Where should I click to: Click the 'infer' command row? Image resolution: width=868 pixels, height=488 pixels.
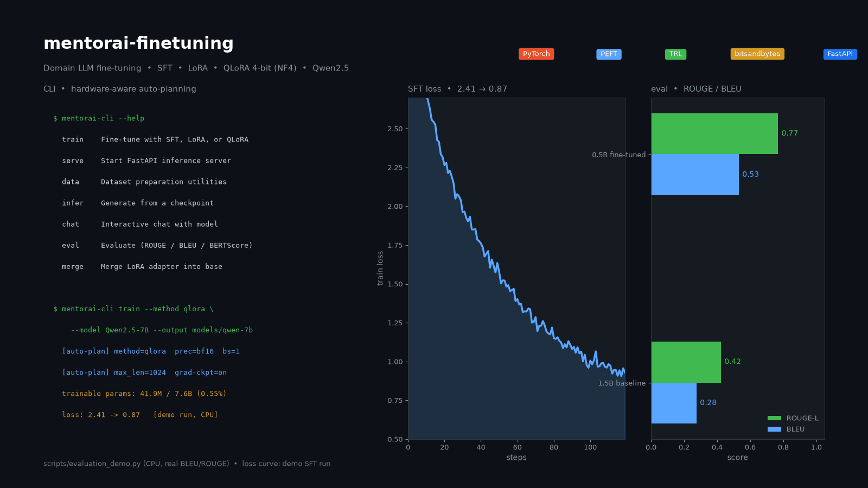click(138, 203)
